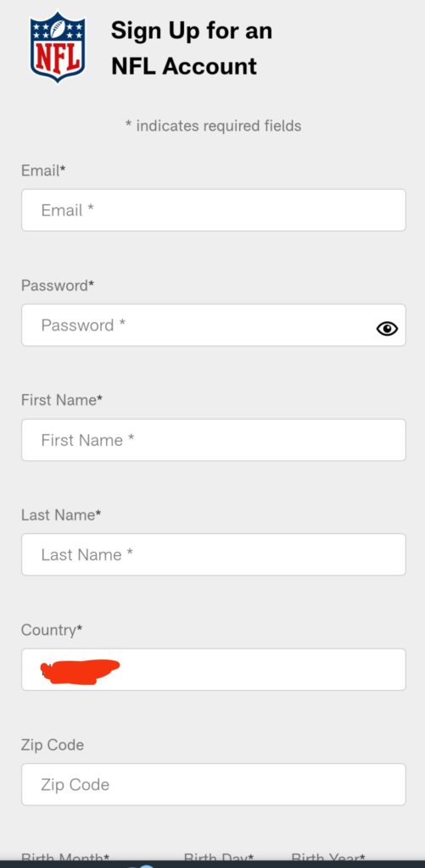Viewport: 425px width, 868px height.
Task: Select the Birth Day label
Action: [219, 858]
